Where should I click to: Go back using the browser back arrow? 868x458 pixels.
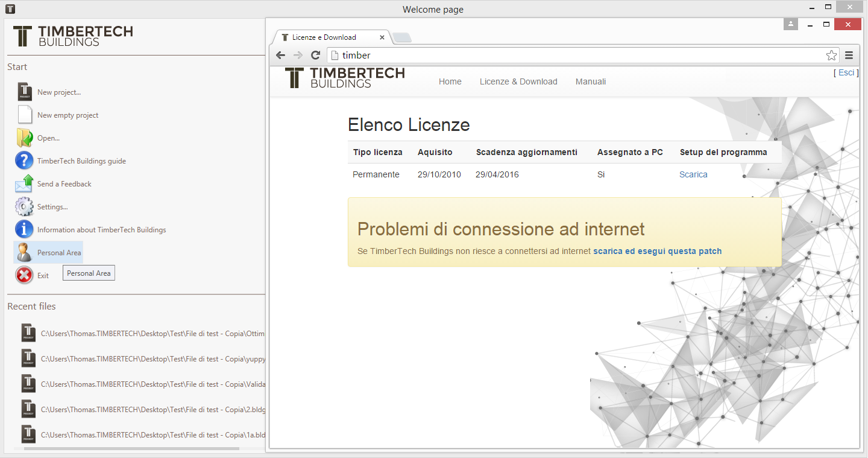point(280,56)
